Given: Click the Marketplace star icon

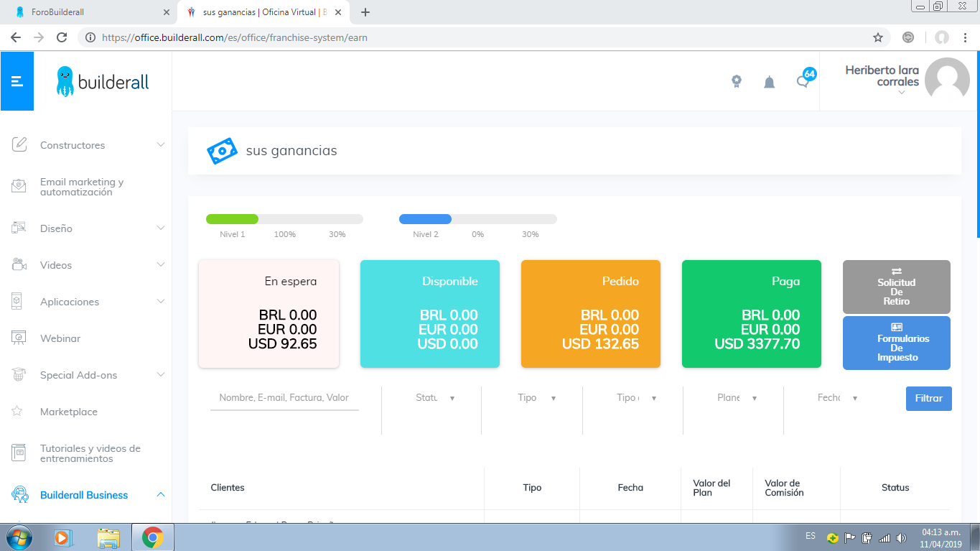Looking at the screenshot, I should click(17, 412).
